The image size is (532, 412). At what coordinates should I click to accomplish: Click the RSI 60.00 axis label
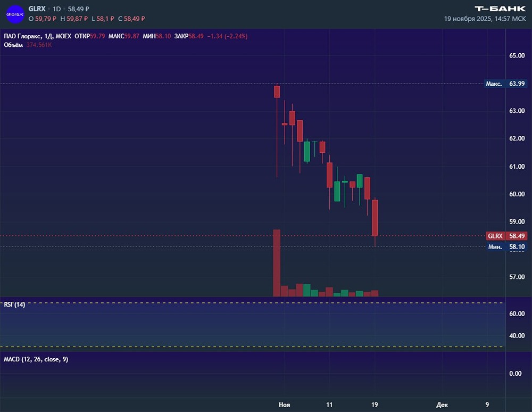click(x=517, y=314)
